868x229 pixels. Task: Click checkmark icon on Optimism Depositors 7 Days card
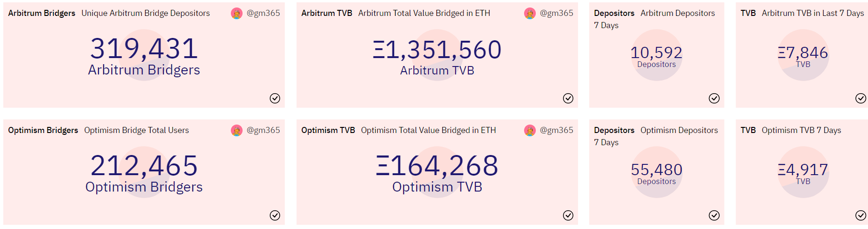point(714,215)
